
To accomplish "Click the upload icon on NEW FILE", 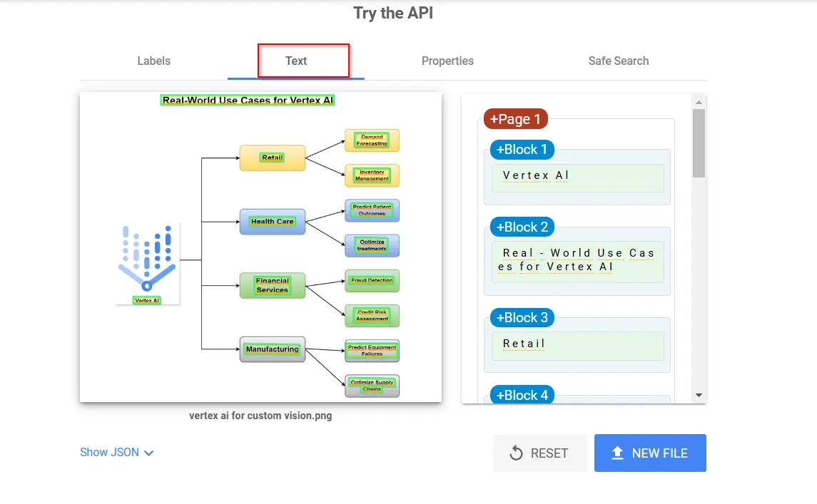I will tap(618, 453).
